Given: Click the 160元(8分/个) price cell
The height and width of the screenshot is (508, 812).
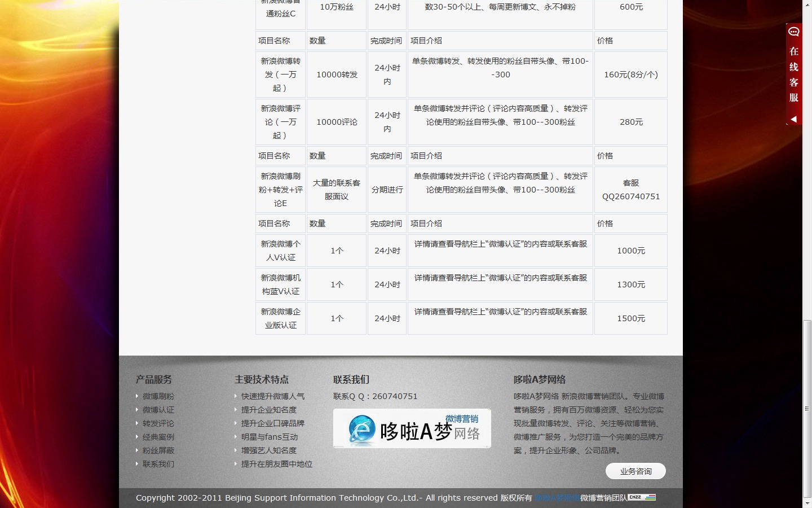Looking at the screenshot, I should pyautogui.click(x=631, y=75).
